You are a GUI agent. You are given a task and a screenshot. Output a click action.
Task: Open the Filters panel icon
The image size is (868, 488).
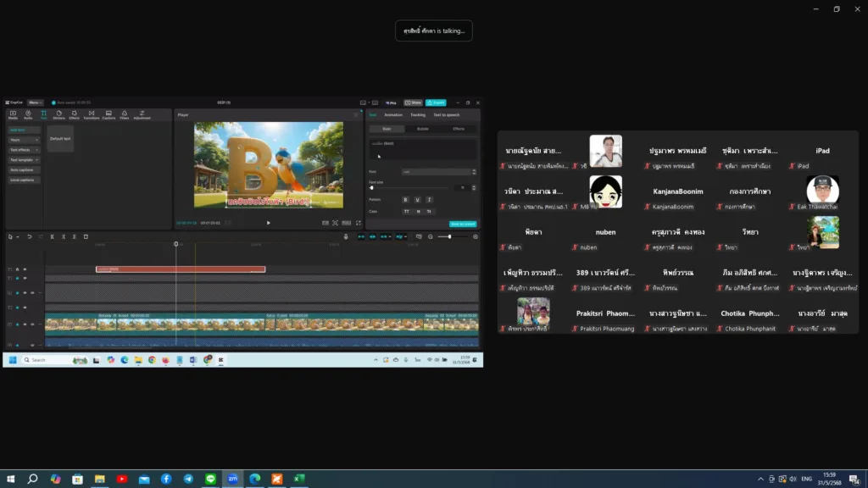click(124, 114)
